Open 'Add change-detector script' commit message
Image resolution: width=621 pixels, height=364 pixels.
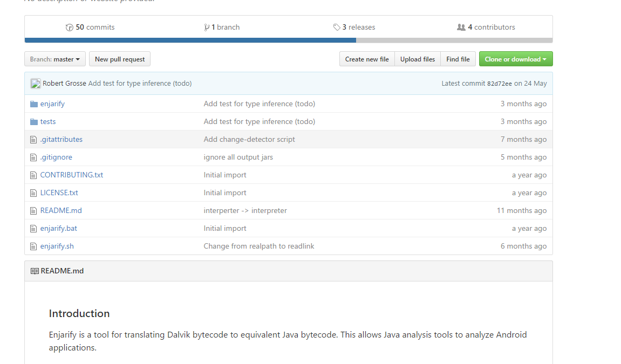(249, 139)
